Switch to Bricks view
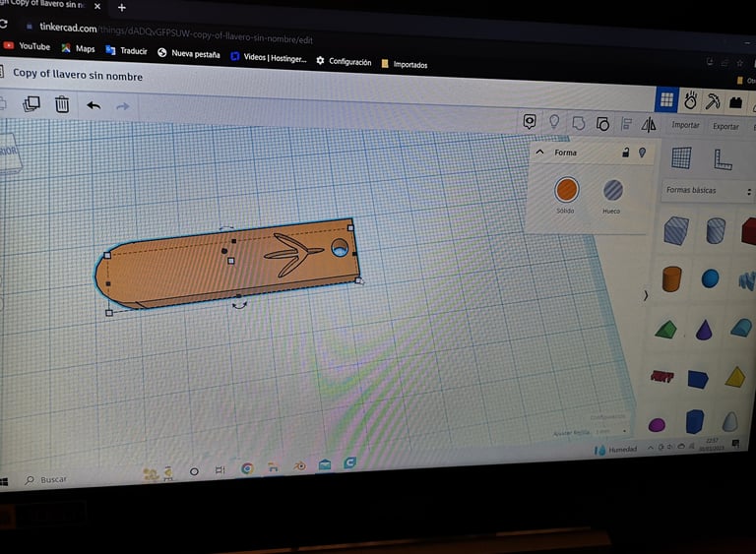756x554 pixels. (x=735, y=102)
